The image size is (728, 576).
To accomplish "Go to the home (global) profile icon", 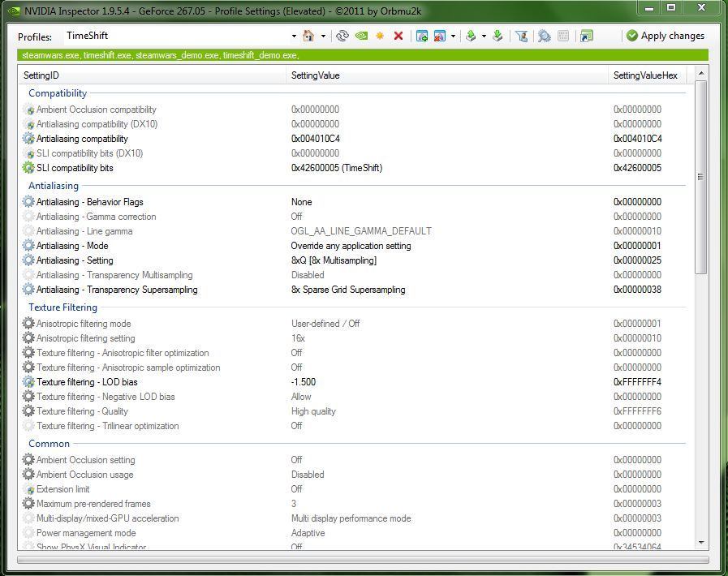I will [x=308, y=36].
